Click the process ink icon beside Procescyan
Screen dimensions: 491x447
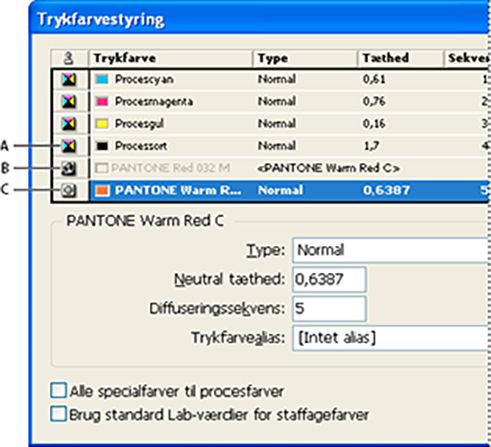click(69, 80)
